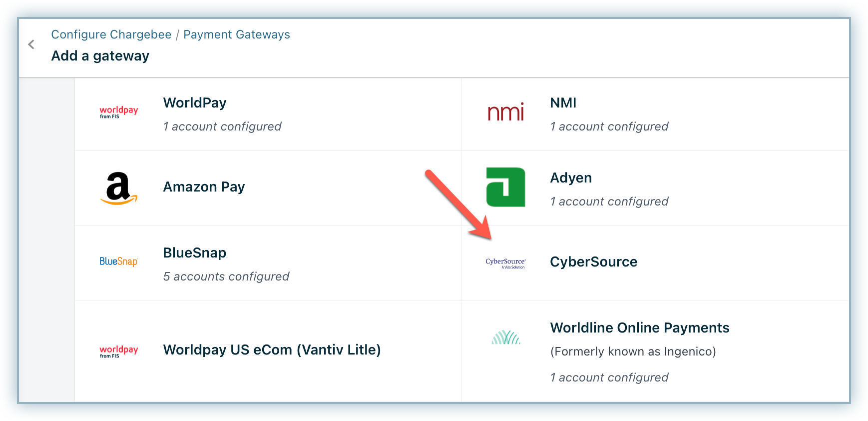Choose the Amazon Pay gateway name
This screenshot has width=868, height=421.
(204, 187)
